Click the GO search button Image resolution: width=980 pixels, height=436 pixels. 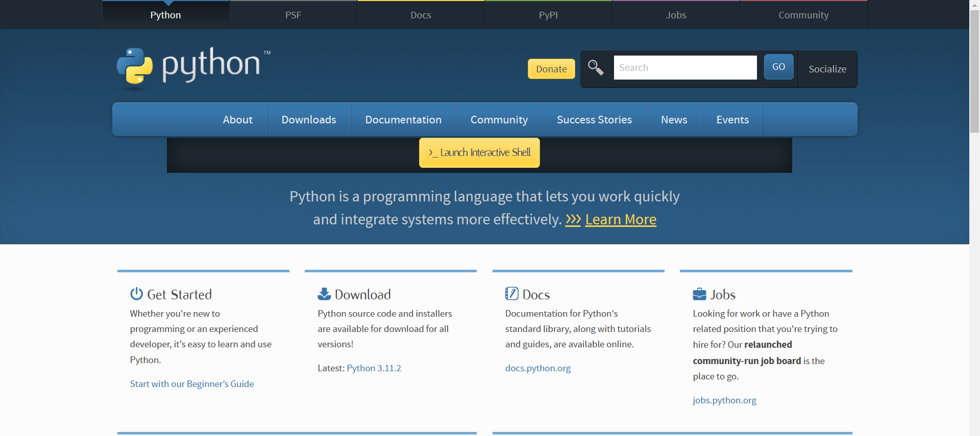pyautogui.click(x=779, y=67)
